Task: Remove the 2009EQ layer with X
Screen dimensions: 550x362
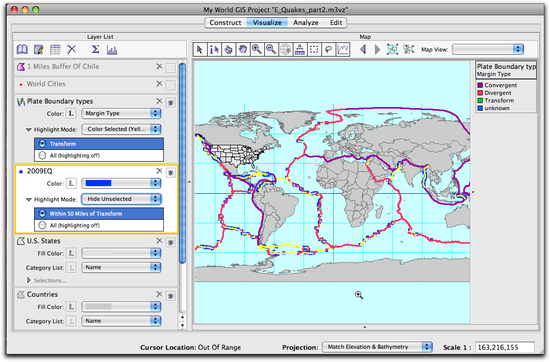Action: [159, 171]
